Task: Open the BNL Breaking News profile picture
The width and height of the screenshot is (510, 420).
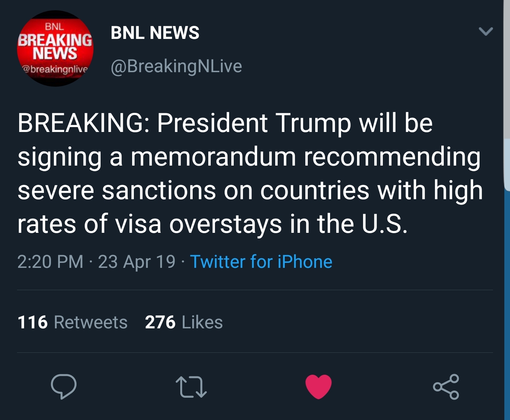Action: point(55,48)
